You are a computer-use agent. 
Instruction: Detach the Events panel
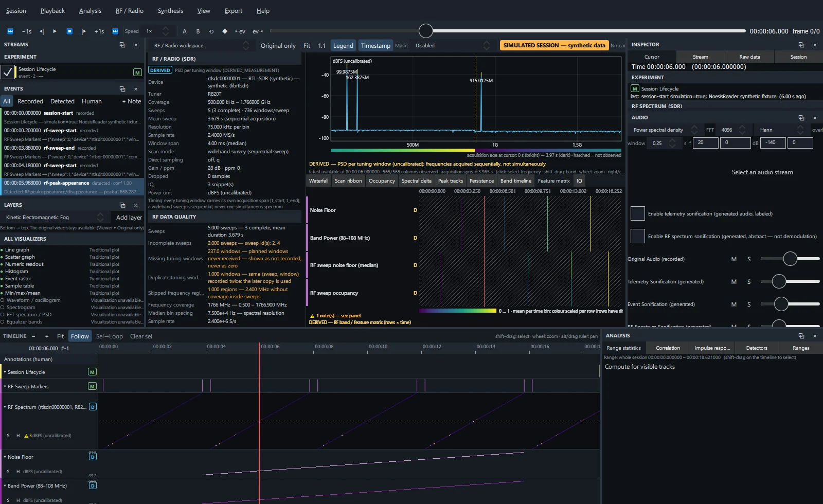click(122, 89)
